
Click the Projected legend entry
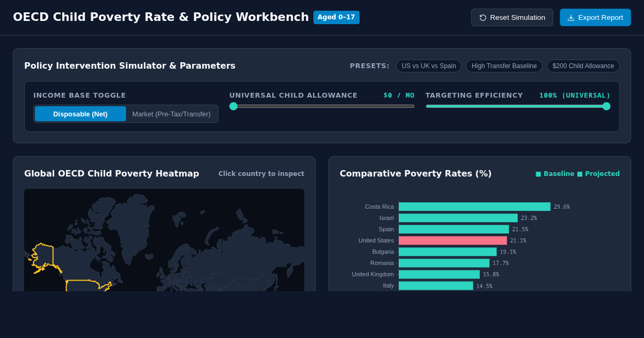click(598, 174)
